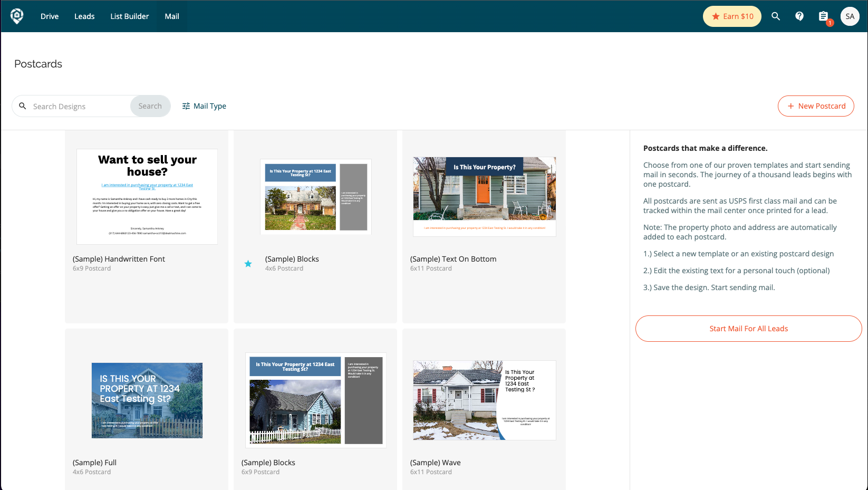The width and height of the screenshot is (868, 490).
Task: Open the Leads menu item
Action: [84, 16]
